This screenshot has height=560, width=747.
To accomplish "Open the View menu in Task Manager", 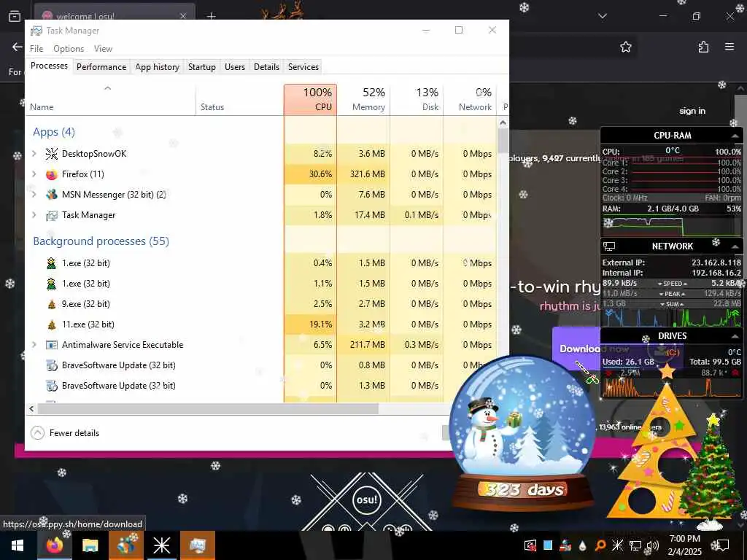I will 103,49.
